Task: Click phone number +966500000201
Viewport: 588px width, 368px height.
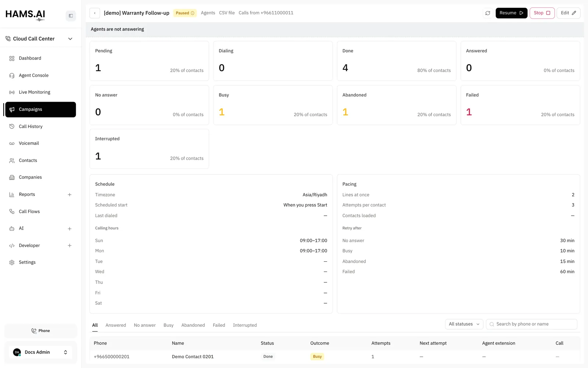Action: (111, 357)
